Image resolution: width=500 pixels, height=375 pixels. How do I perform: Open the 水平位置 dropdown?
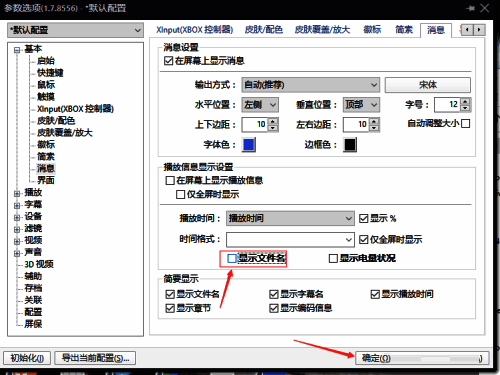(x=260, y=105)
